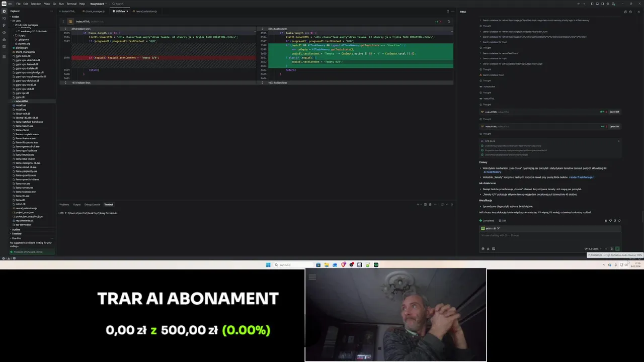The image size is (644, 362).
Task: Open the Problems panel tab
Action: pos(64,204)
